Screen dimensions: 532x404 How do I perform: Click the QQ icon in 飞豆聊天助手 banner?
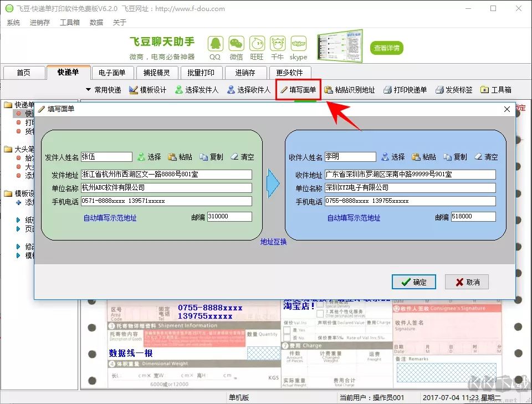click(215, 44)
